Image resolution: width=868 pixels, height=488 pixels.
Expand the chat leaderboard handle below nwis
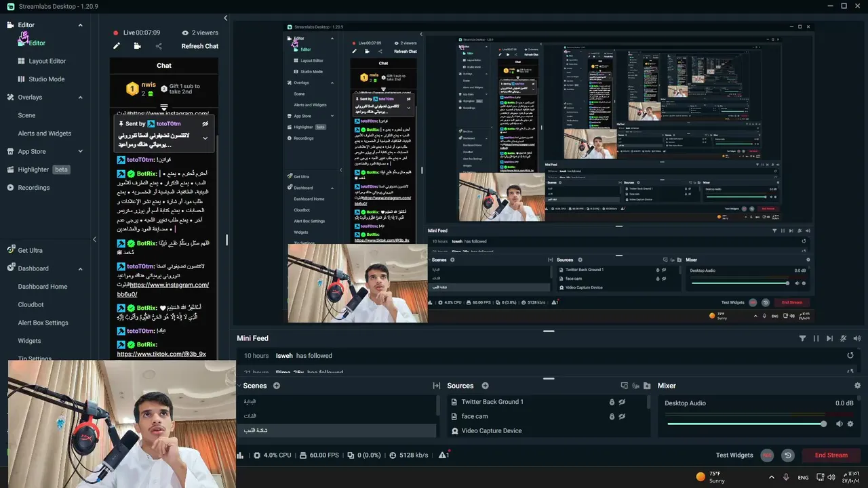pyautogui.click(x=164, y=107)
